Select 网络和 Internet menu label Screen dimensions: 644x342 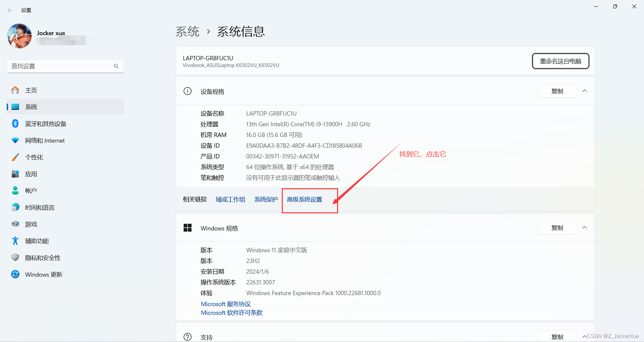[45, 141]
